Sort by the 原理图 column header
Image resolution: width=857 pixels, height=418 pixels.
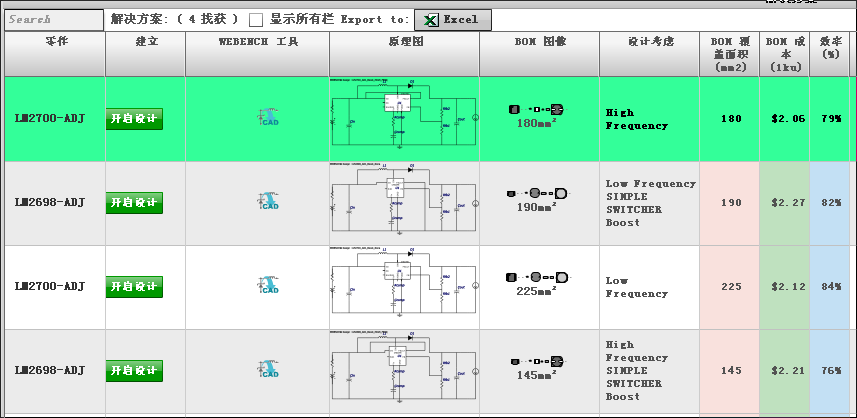[404, 54]
